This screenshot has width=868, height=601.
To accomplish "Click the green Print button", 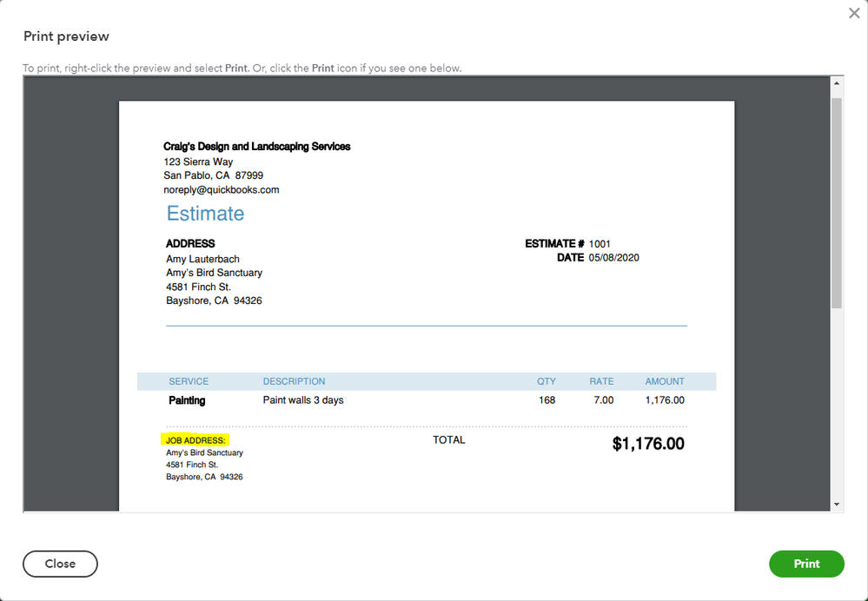I will tap(806, 564).
